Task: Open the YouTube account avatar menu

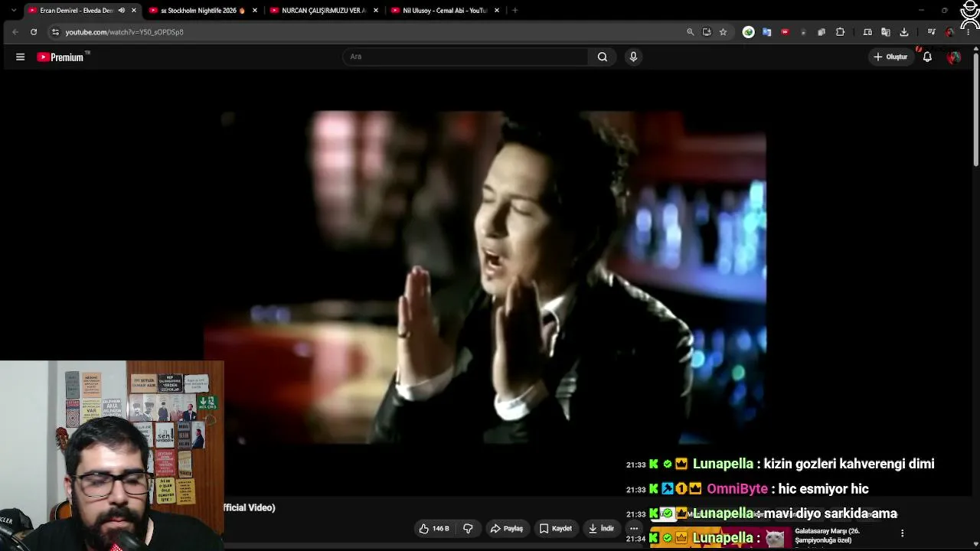Action: pos(954,57)
